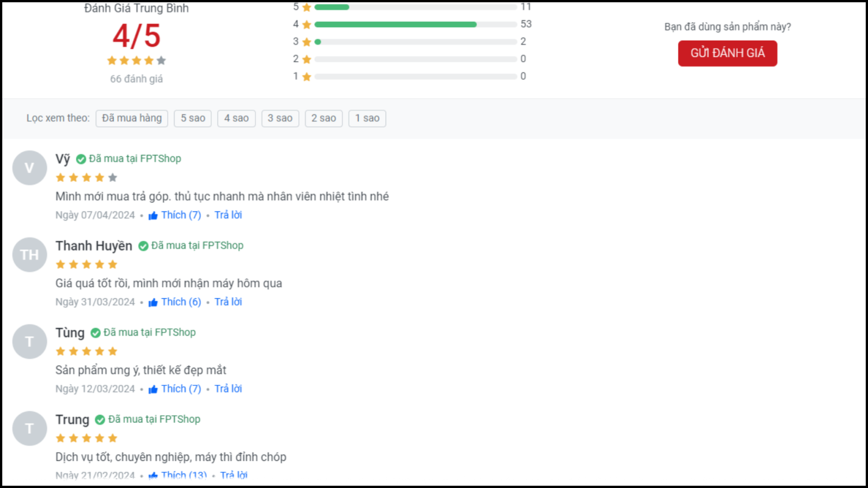
Task: Click the reviewer name Tùng
Action: (70, 333)
